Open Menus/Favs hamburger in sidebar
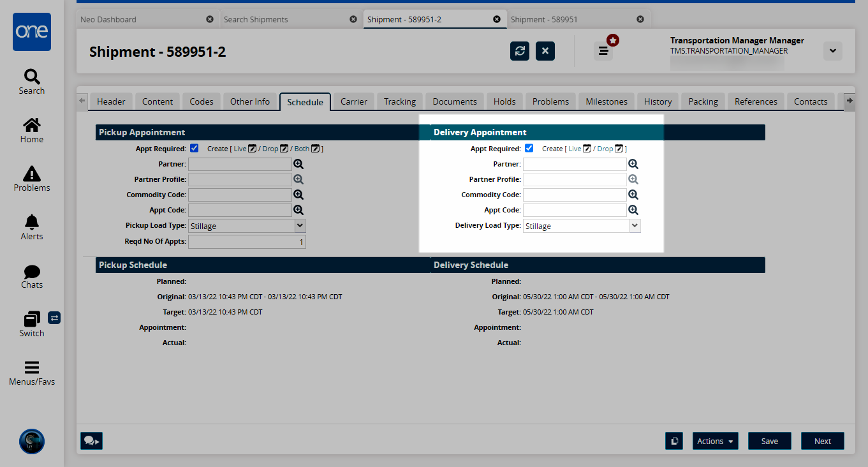 pyautogui.click(x=32, y=373)
